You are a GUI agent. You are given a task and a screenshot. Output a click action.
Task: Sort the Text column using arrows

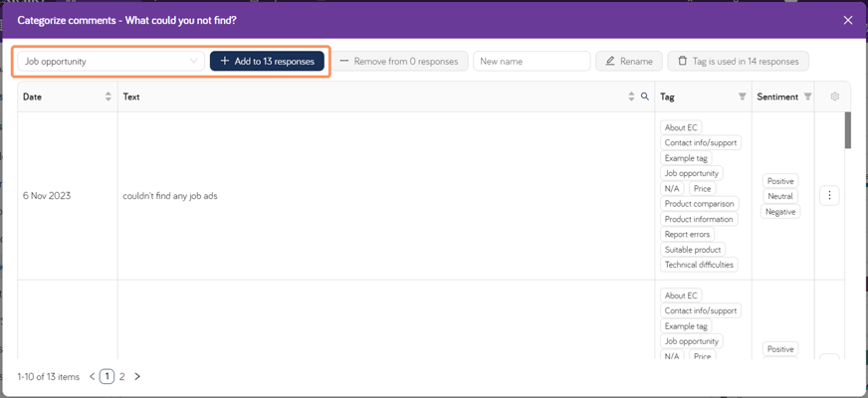point(631,97)
